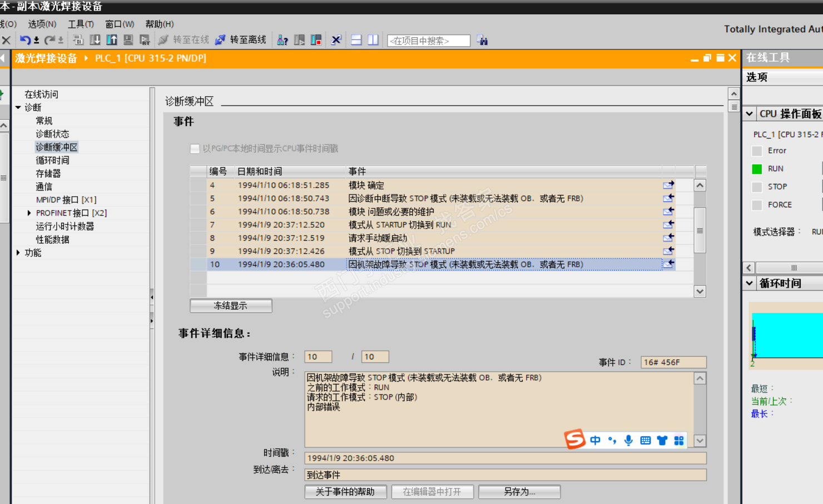Click the envelope icon in event row 4
The image size is (823, 504).
tap(668, 185)
